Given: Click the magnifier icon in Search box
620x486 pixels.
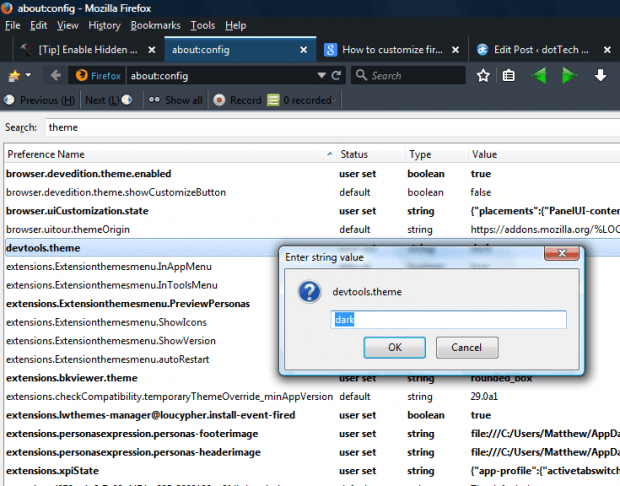Looking at the screenshot, I should click(x=361, y=75).
